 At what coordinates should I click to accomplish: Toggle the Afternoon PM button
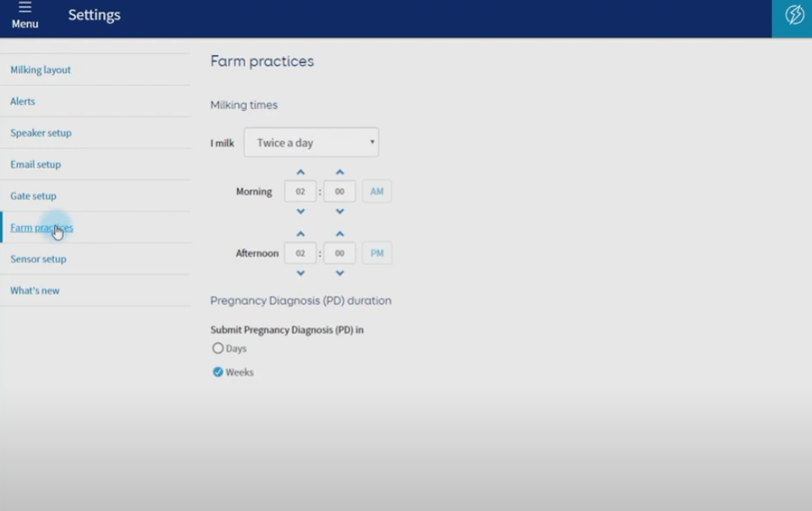click(x=377, y=253)
